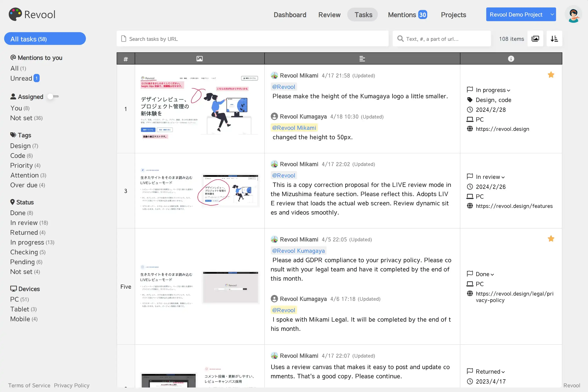Open the Revool Demo Project dropdown
The height and width of the screenshot is (392, 588).
521,15
